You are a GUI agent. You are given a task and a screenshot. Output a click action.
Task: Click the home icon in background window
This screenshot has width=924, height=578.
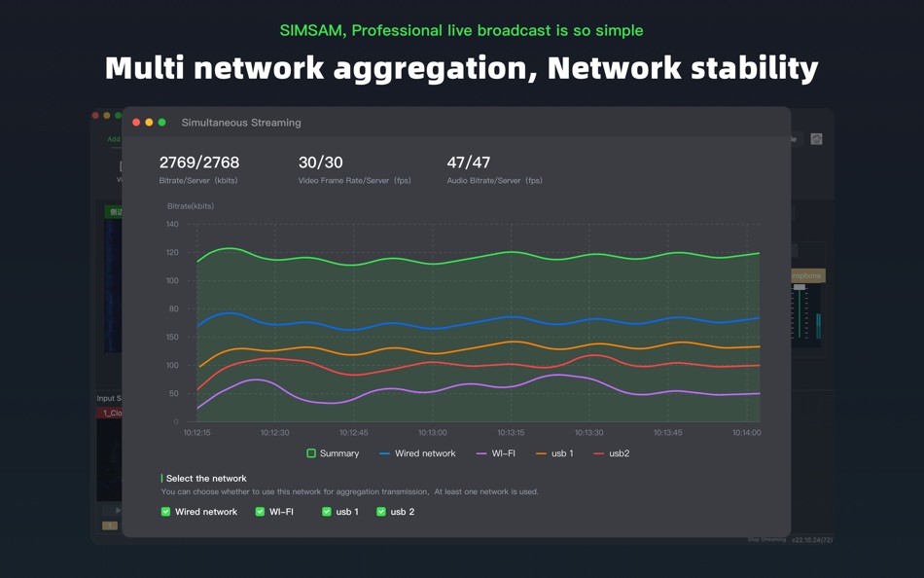[816, 138]
